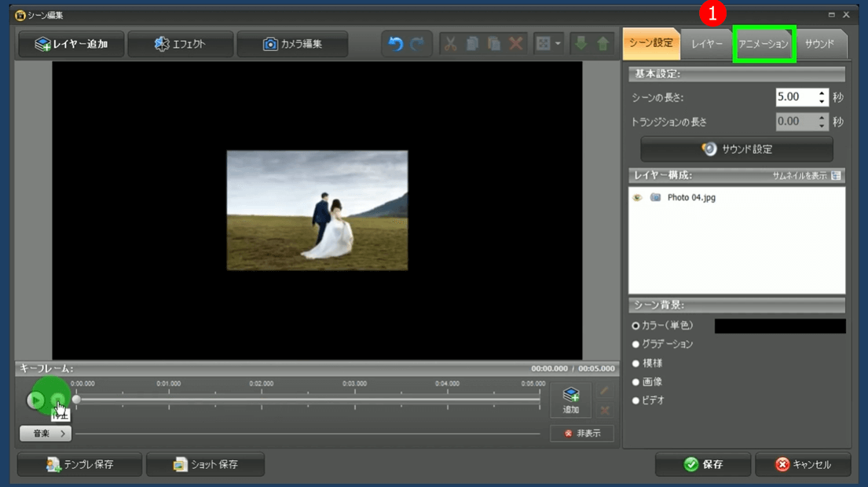Open the サウンド tab
Viewport: 868px width, 487px height.
point(819,45)
